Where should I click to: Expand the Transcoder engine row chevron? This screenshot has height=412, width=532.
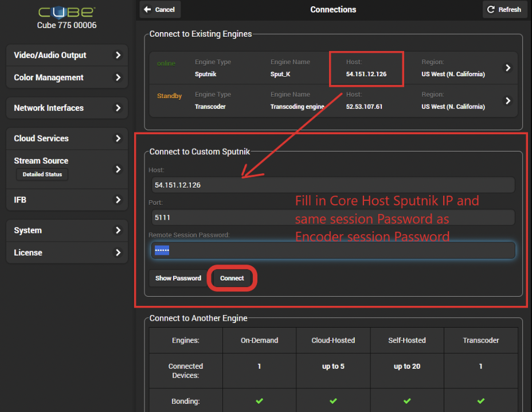(507, 100)
